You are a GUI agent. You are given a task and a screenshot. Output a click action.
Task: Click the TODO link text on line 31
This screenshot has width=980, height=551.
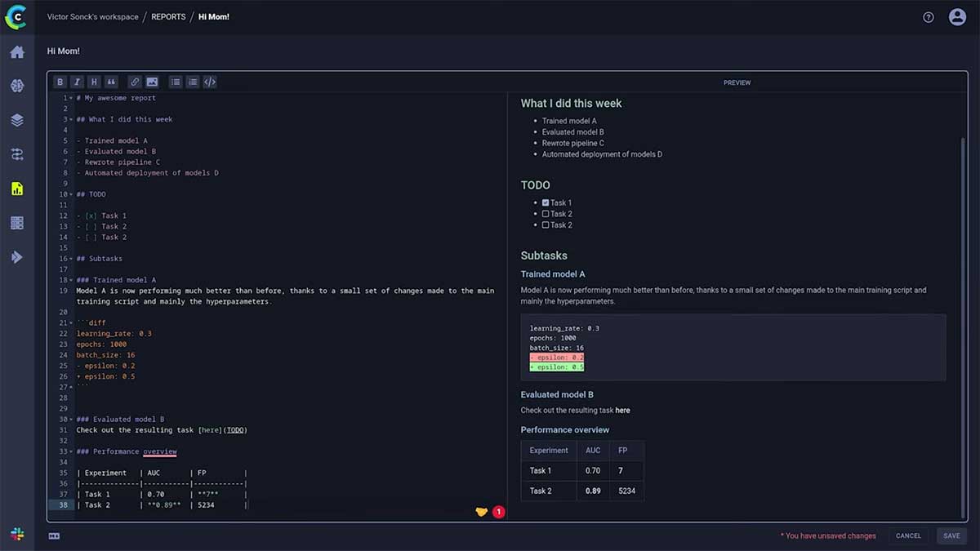235,430
